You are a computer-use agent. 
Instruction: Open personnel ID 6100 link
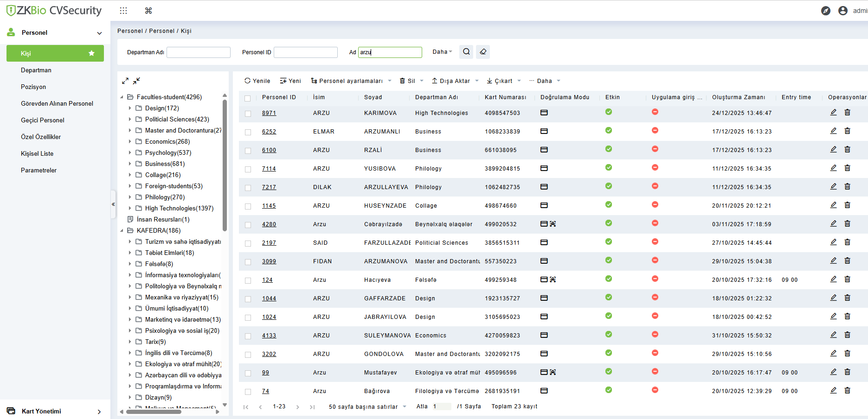[269, 150]
